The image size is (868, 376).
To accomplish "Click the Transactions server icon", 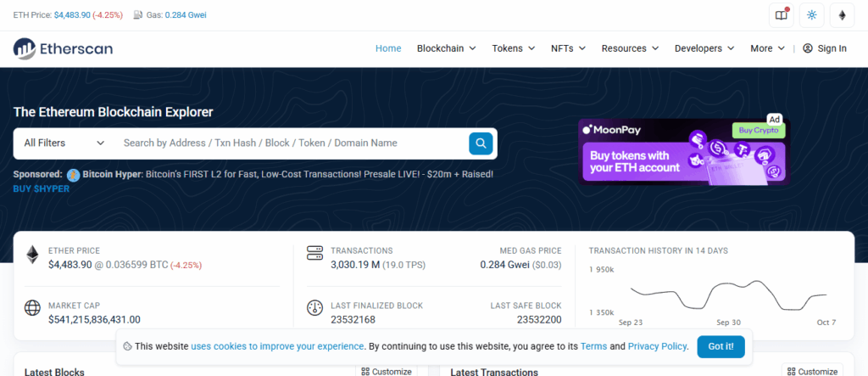I will (x=314, y=255).
